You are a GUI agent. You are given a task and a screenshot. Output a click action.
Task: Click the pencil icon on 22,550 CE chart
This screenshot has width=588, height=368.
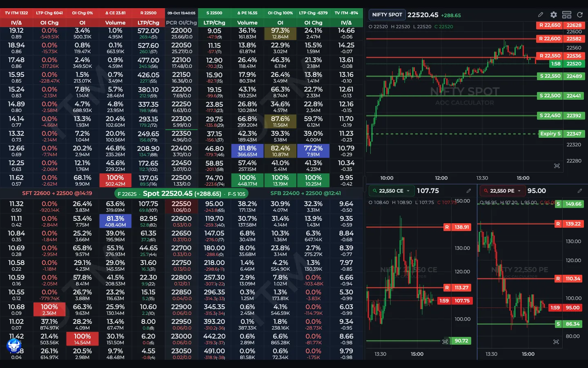[x=469, y=191]
